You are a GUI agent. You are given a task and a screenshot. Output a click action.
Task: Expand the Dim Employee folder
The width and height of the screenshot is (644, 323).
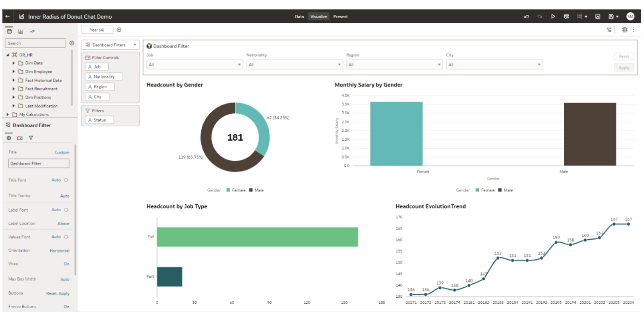tap(14, 72)
